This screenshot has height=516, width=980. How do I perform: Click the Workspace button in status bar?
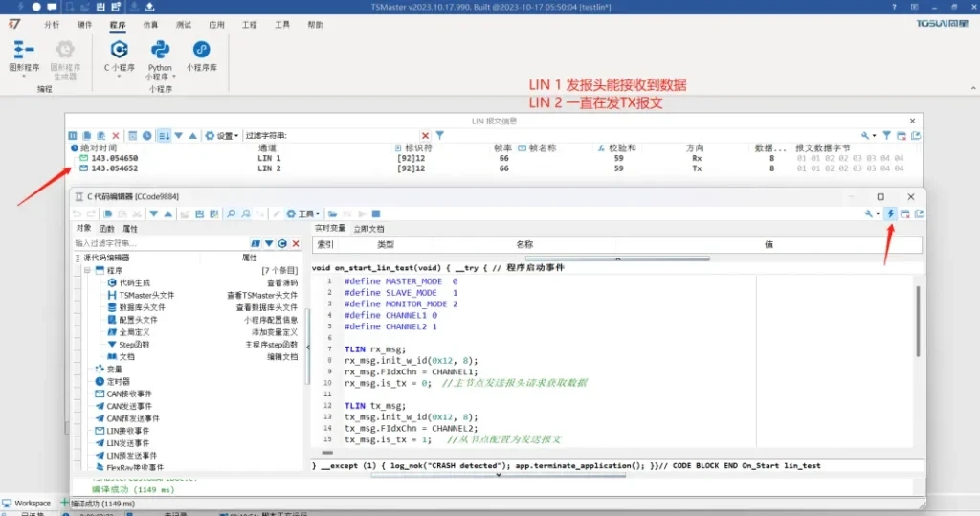27,503
